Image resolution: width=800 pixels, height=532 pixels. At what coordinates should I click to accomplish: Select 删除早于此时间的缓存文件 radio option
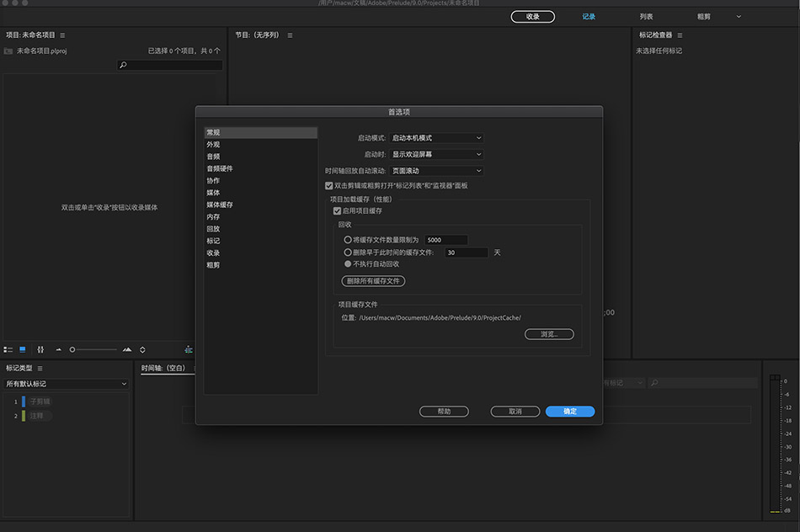tap(348, 252)
